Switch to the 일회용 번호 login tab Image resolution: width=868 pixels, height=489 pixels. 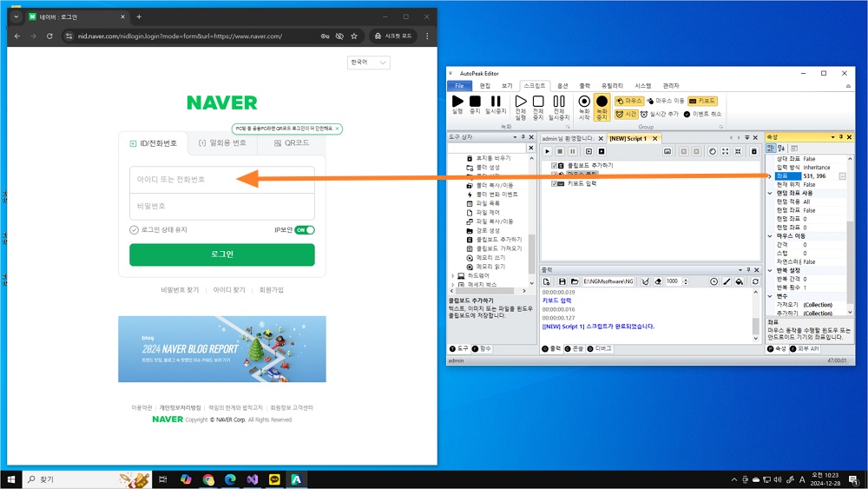[x=222, y=143]
